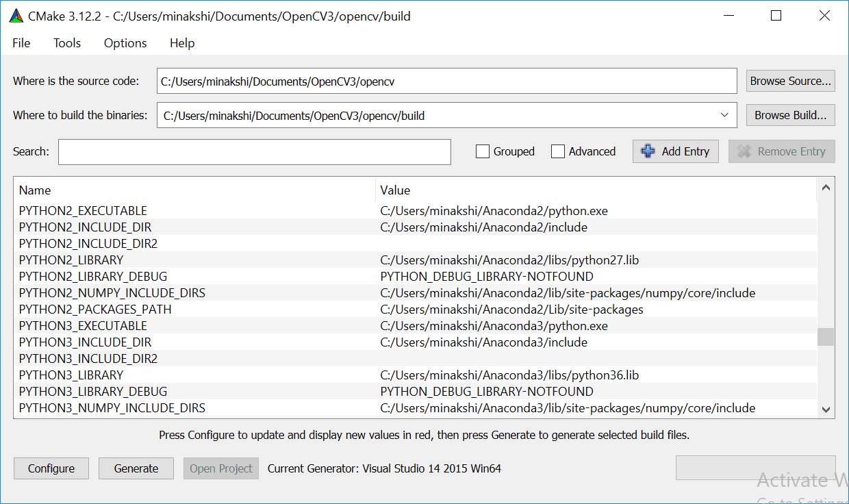
Task: Click the python36.lib path value
Action: pos(510,375)
